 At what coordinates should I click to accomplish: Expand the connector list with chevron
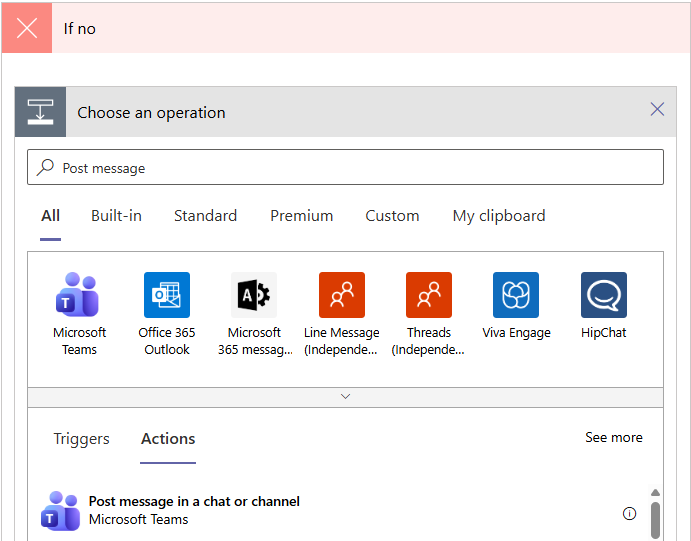[x=345, y=397]
